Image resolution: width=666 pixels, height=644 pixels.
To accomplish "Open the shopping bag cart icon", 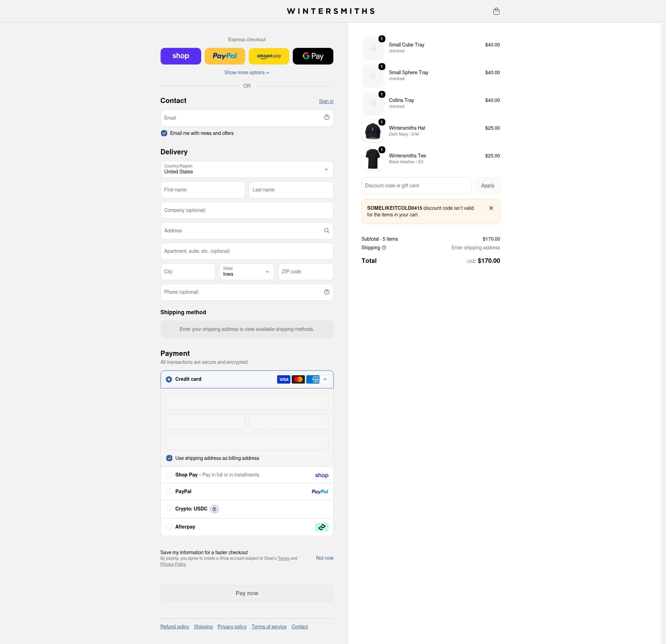I will [496, 11].
